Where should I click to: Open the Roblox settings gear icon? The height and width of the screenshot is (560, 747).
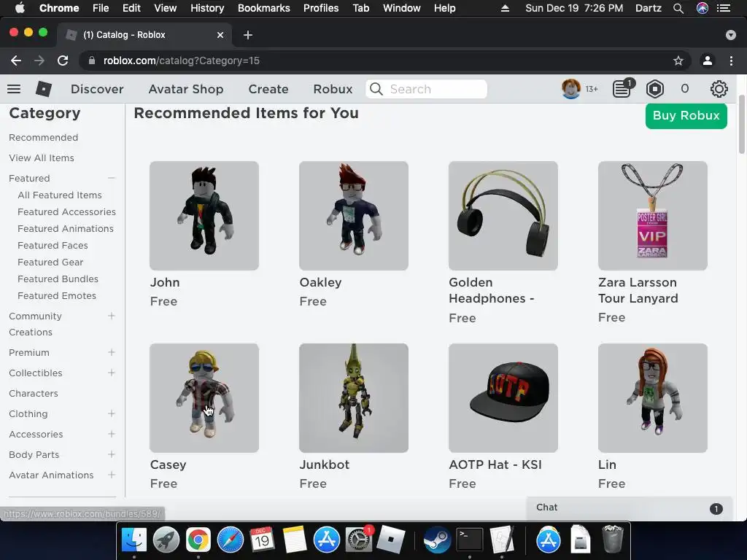[719, 89]
